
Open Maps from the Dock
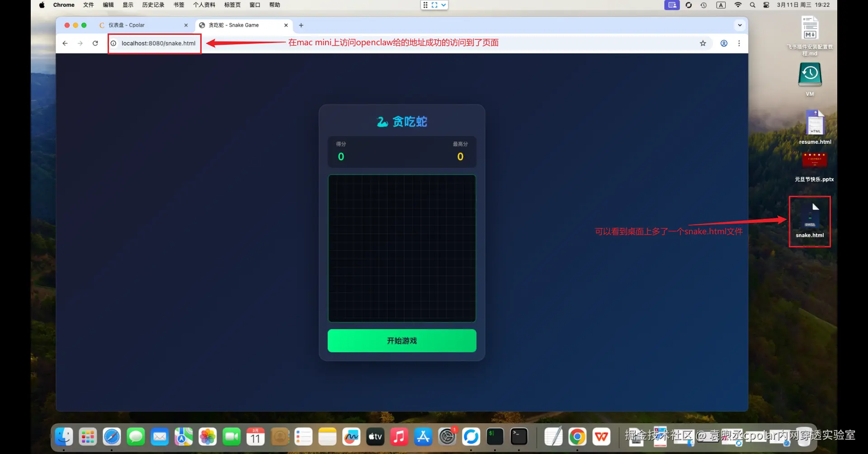tap(184, 436)
